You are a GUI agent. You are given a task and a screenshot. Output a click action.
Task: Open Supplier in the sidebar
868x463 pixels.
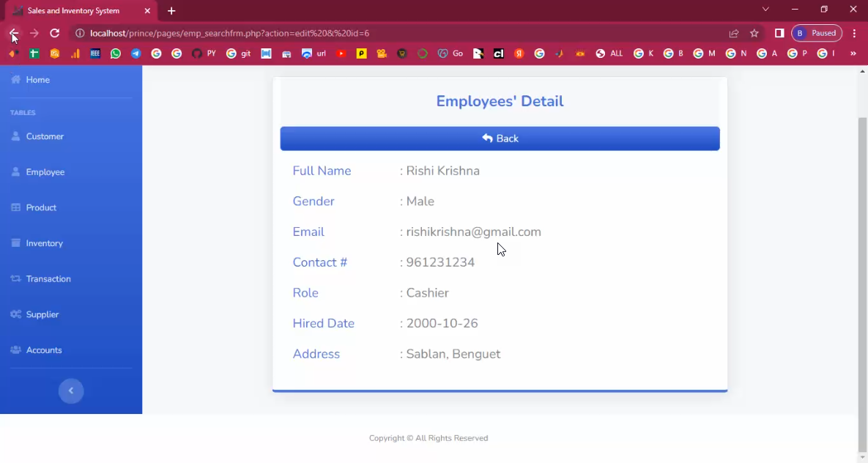tap(42, 314)
